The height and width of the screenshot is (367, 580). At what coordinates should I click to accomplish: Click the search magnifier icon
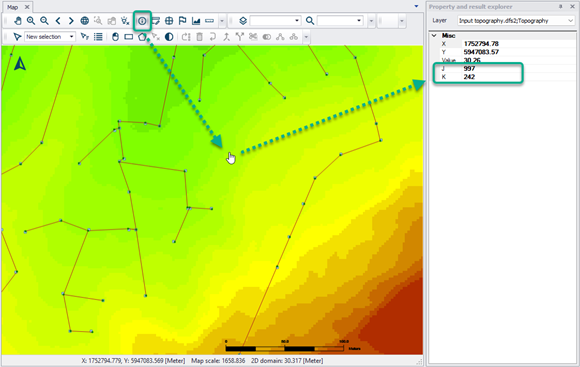(x=310, y=21)
